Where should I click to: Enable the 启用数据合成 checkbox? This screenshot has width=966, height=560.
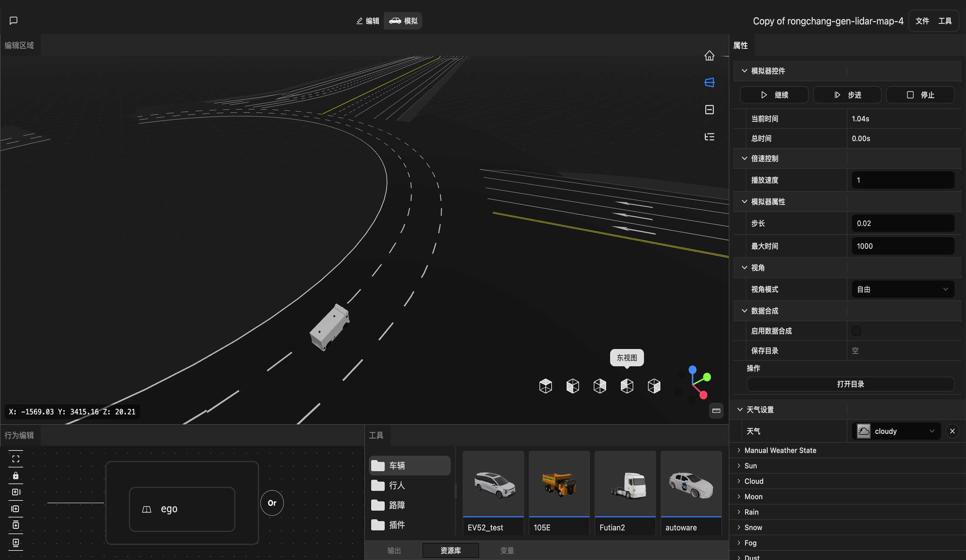[x=856, y=331]
